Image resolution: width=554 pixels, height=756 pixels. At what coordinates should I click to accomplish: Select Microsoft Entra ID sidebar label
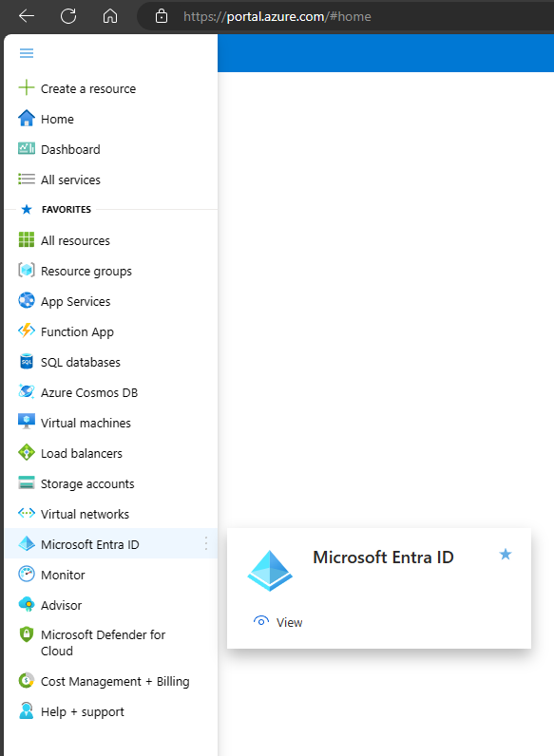(x=89, y=544)
